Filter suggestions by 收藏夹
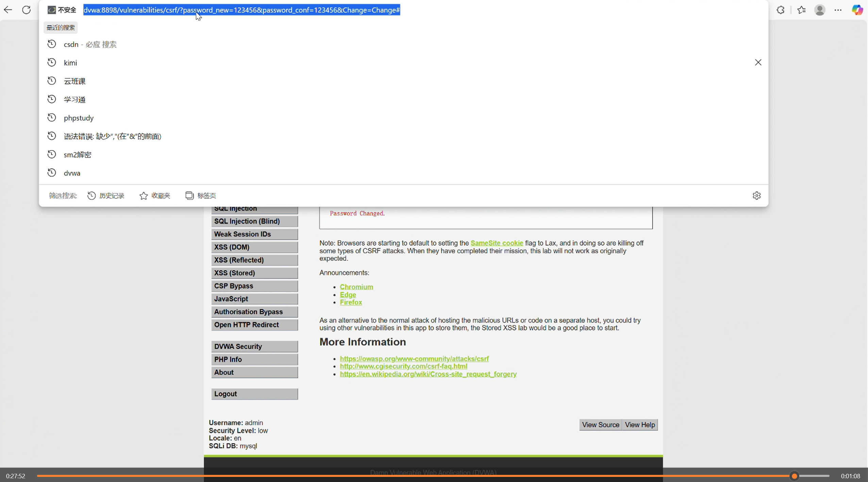Screen dimensions: 868x482 tap(155, 195)
